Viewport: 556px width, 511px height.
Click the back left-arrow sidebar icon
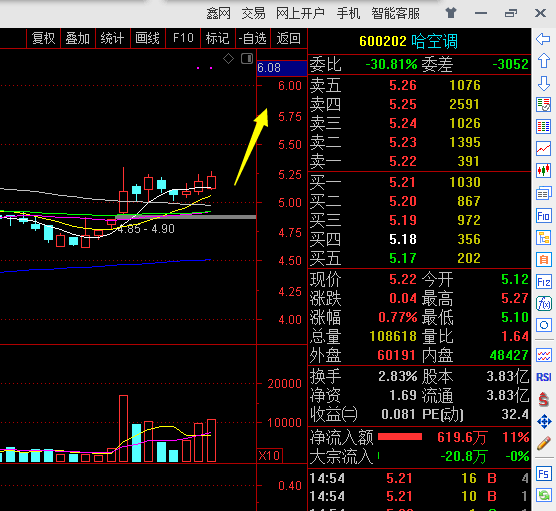pyautogui.click(x=543, y=39)
